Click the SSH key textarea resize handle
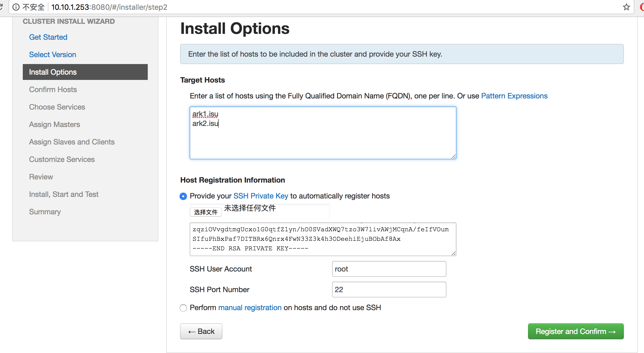 tap(453, 253)
